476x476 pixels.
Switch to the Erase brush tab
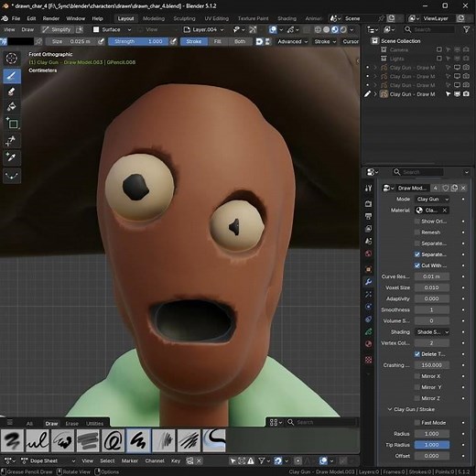[x=71, y=424]
